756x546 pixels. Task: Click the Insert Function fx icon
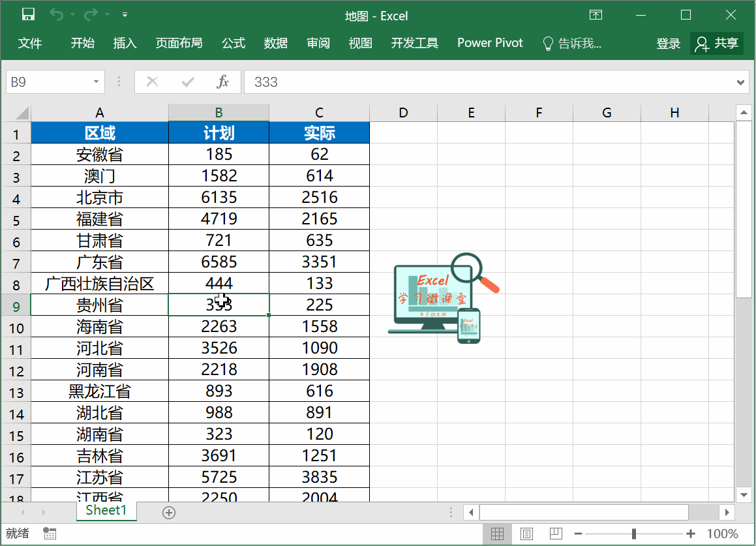[222, 82]
